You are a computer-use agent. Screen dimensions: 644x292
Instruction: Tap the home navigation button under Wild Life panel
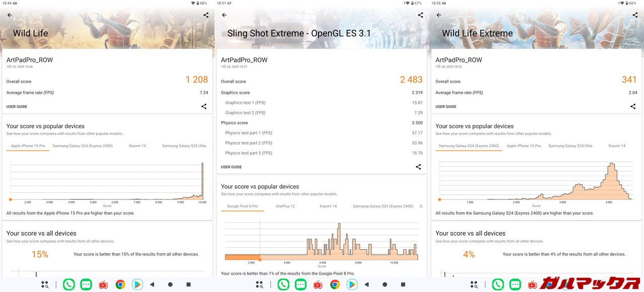point(170,284)
